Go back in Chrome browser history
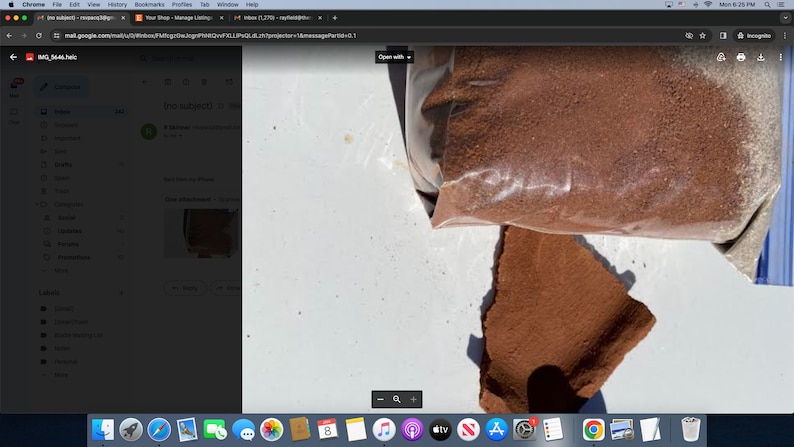Image resolution: width=794 pixels, height=447 pixels. (9, 35)
